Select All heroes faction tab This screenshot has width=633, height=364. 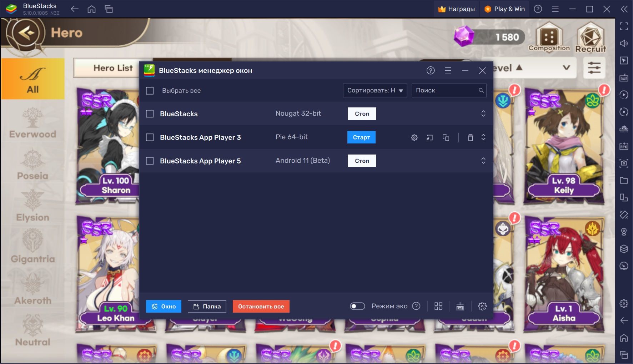click(x=32, y=79)
